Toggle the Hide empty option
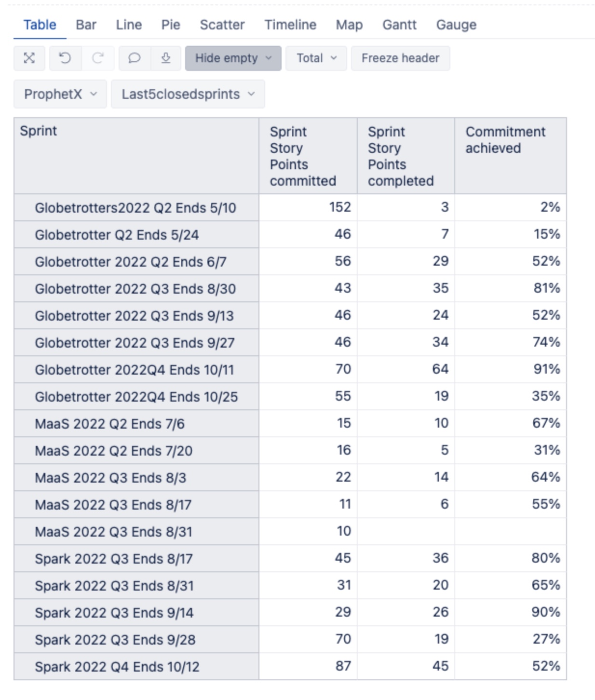Viewport: 595px width, 700px height. [225, 58]
